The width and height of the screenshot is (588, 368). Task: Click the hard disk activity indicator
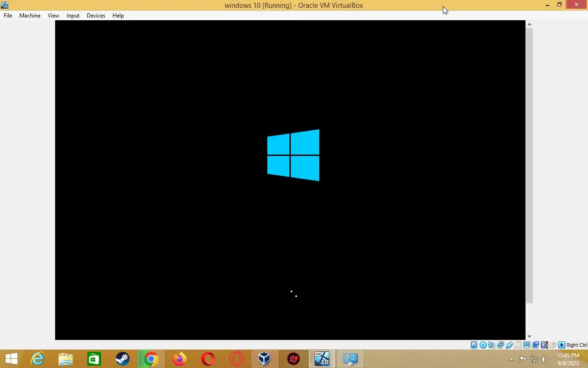tap(474, 345)
